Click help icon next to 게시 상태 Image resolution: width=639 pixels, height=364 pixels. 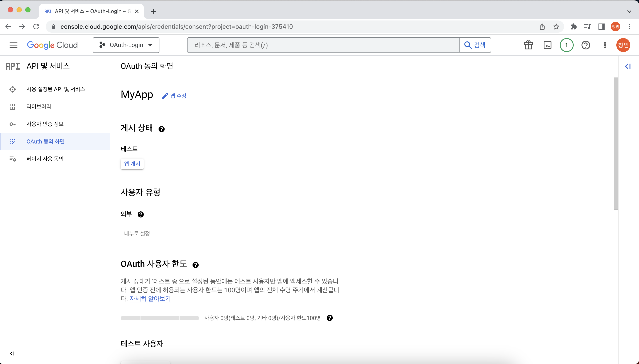point(162,129)
